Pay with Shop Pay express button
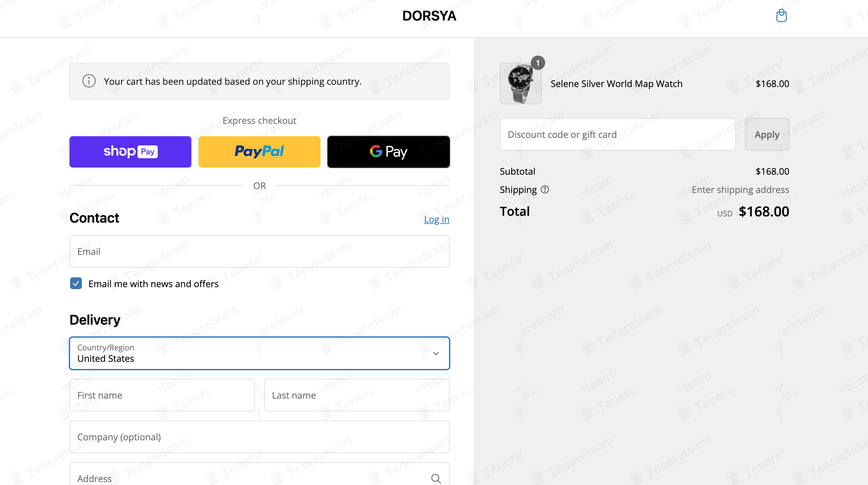The image size is (868, 485). (x=130, y=152)
